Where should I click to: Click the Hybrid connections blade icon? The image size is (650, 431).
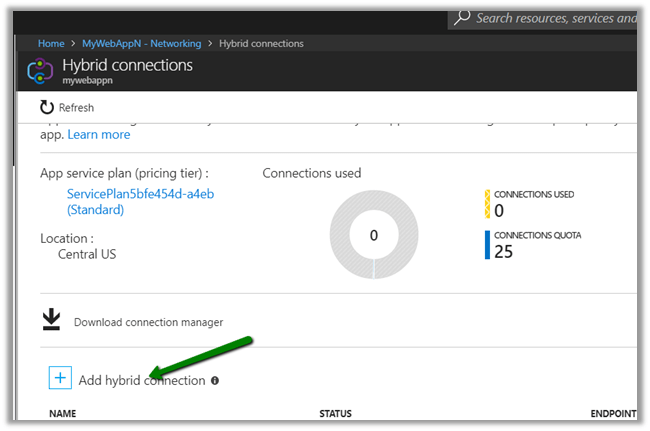click(40, 71)
